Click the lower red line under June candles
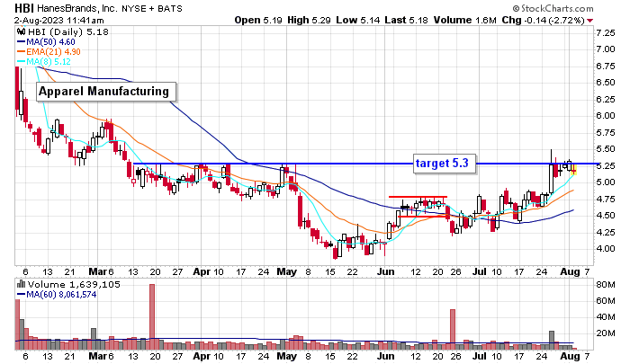The width and height of the screenshot is (630, 364). 423,217
